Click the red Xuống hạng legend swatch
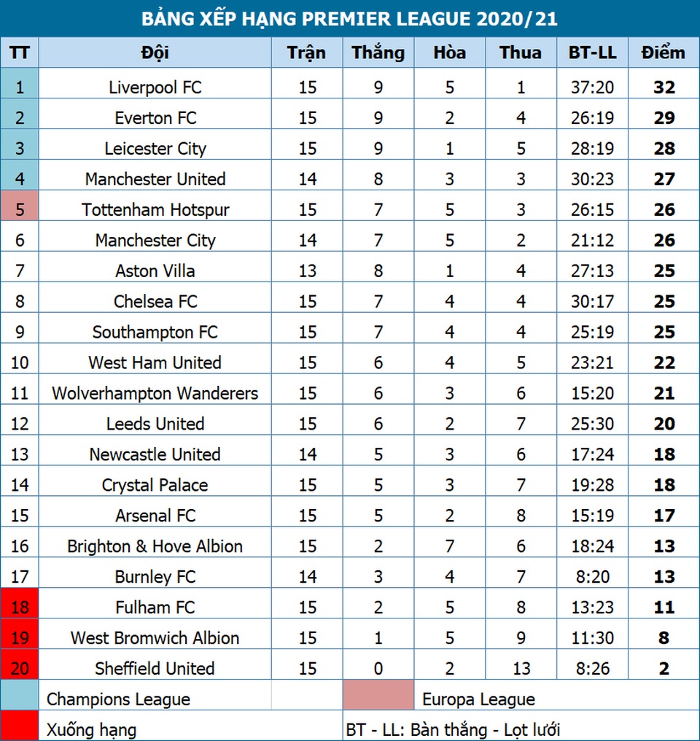Screen dimensions: 700x741 click(19, 726)
